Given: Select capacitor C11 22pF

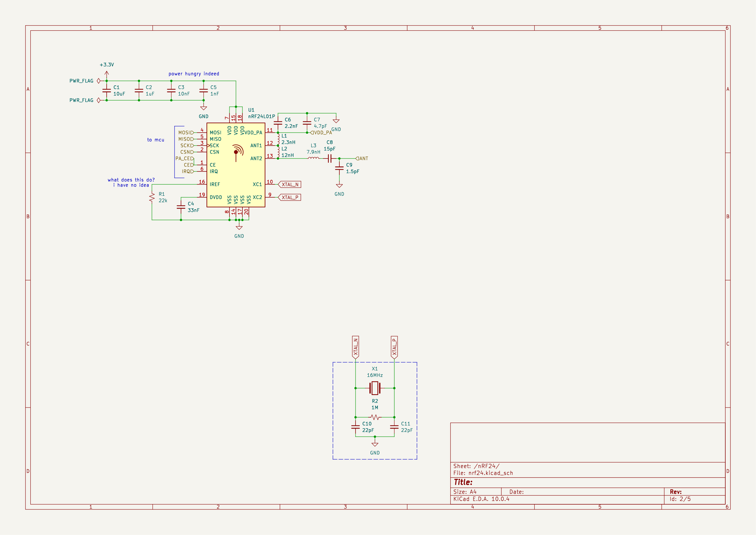Looking at the screenshot, I should point(394,427).
